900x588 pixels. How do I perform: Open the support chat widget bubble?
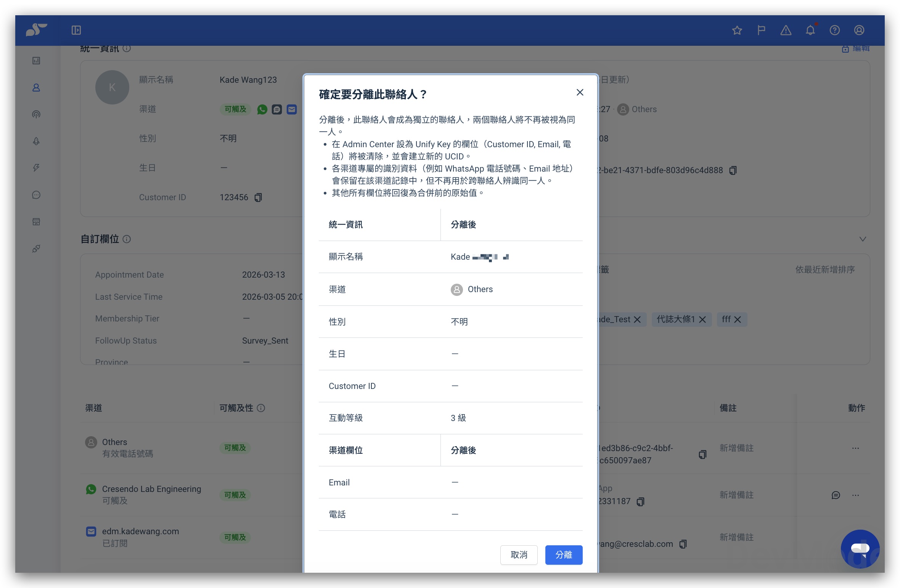tap(860, 549)
